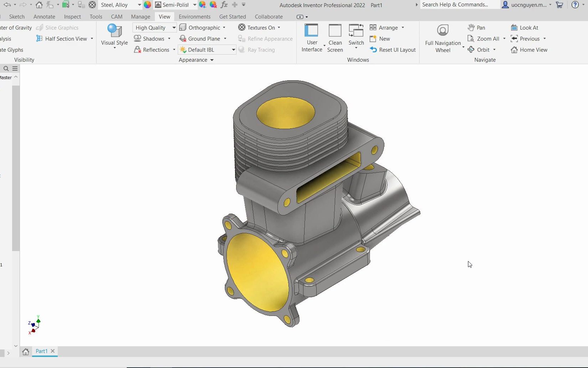Click the Zoom All command

[x=485, y=39]
